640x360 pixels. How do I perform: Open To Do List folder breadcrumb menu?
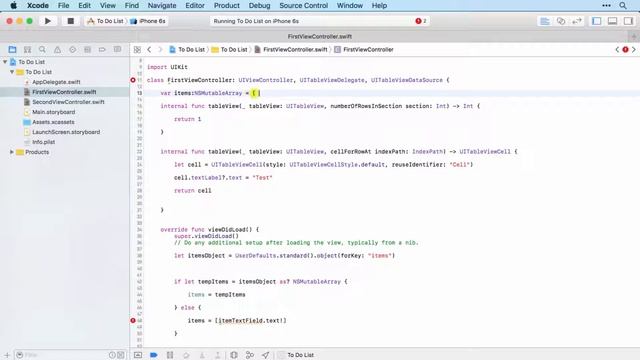[x=229, y=49]
